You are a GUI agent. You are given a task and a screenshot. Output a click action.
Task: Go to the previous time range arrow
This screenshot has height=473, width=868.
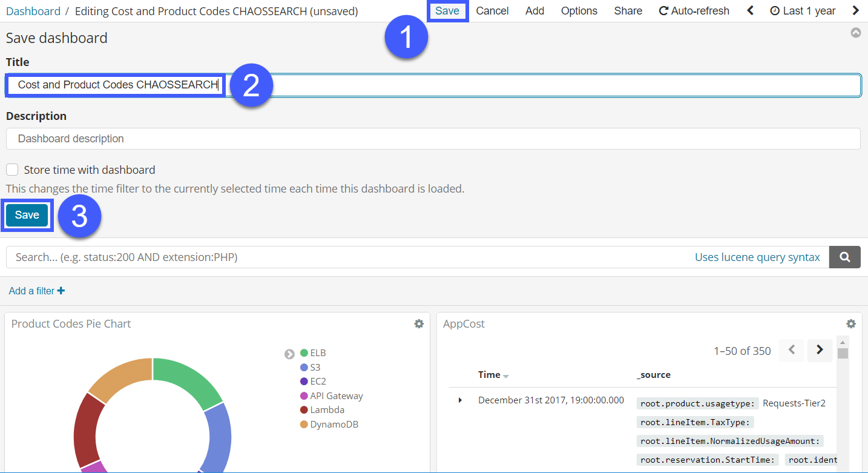pos(751,11)
